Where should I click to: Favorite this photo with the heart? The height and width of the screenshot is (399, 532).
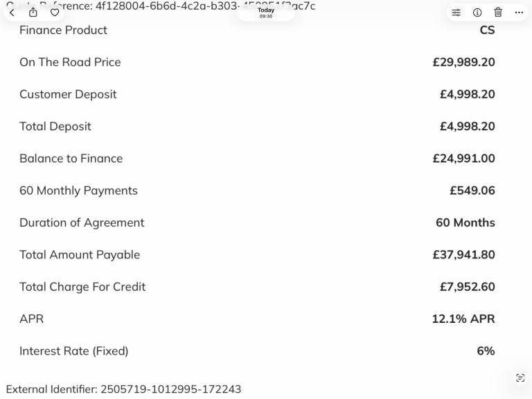point(55,12)
